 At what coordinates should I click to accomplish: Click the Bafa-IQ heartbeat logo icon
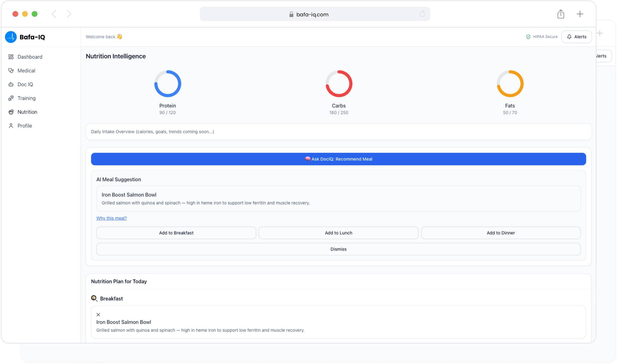11,37
